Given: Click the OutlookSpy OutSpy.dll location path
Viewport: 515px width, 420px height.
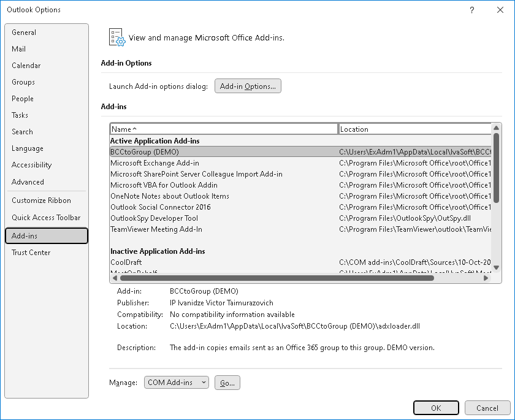Looking at the screenshot, I should tap(405, 218).
